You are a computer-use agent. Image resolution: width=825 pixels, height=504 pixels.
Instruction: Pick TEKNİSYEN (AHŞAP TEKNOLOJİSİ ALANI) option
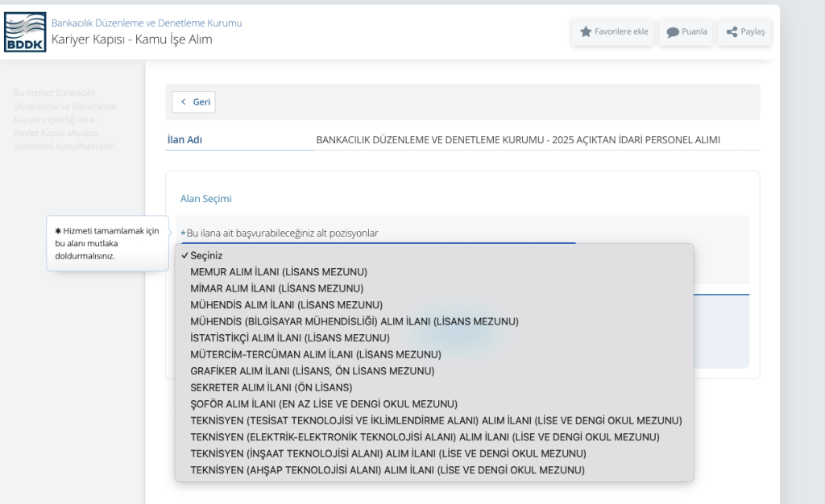point(387,470)
